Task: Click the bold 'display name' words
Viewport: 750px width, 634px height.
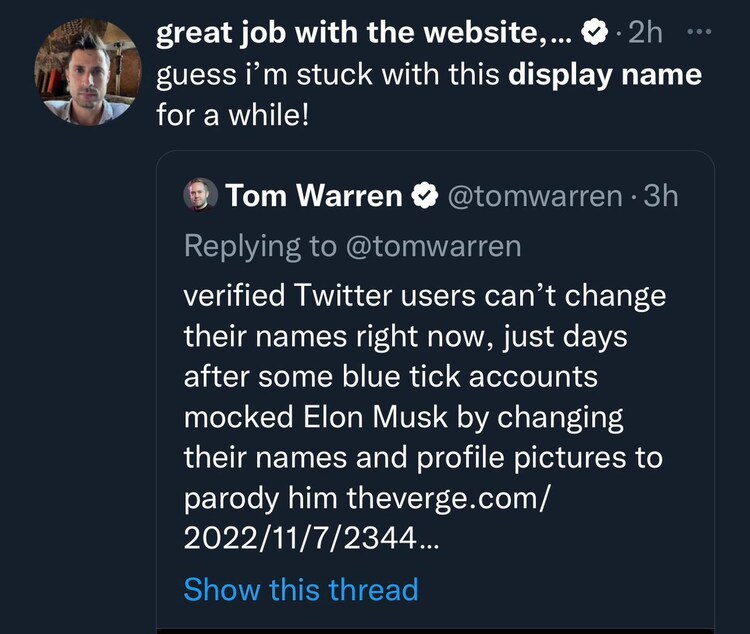Action: coord(605,75)
